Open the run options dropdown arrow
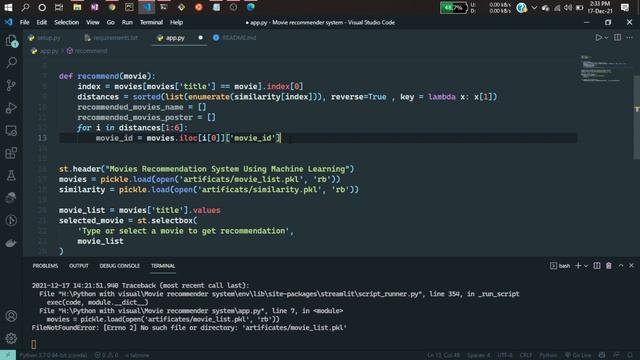This screenshot has width=640, height=360. (x=606, y=38)
